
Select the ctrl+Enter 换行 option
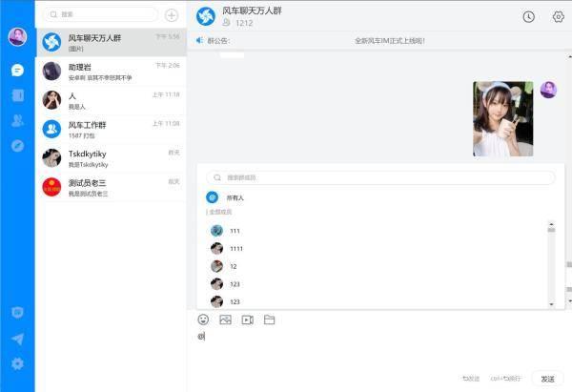506,379
